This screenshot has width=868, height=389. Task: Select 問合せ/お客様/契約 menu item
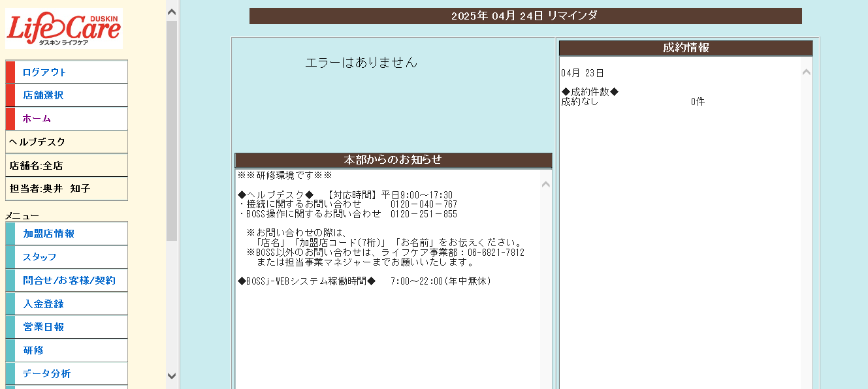67,281
